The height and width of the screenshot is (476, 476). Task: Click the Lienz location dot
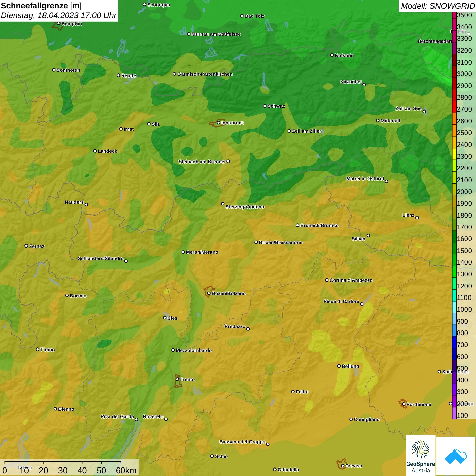417,217
